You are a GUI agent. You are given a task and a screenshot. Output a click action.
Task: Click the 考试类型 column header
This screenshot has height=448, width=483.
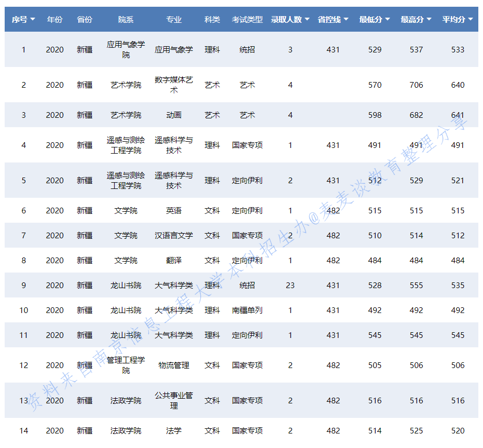pos(247,19)
